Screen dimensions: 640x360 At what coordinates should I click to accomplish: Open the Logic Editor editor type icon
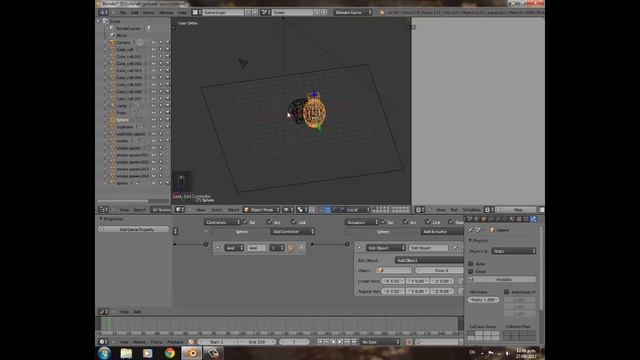104,311
